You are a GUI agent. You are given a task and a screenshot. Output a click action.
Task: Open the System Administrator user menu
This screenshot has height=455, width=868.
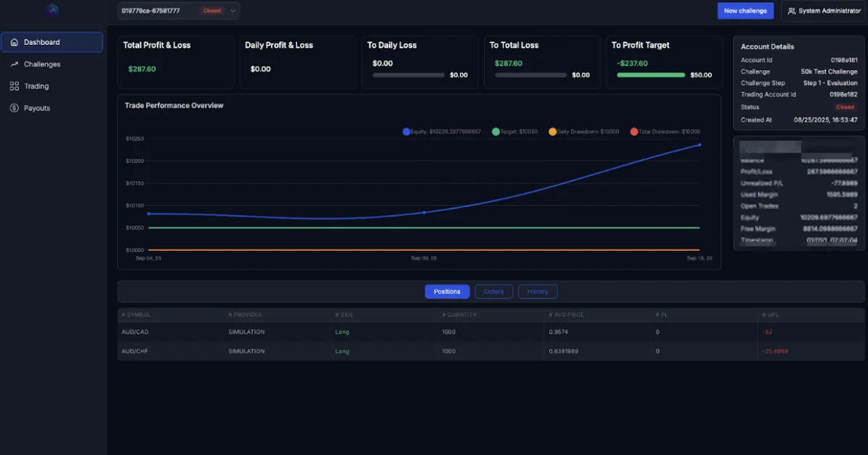(824, 11)
